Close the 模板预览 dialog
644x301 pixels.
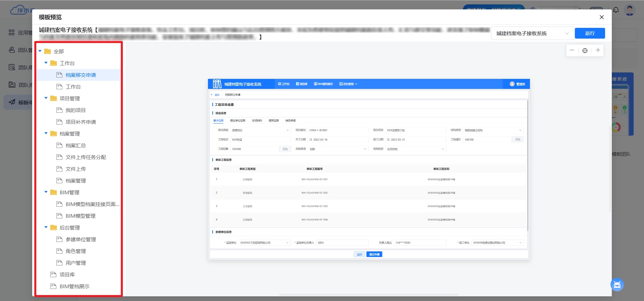tap(601, 17)
